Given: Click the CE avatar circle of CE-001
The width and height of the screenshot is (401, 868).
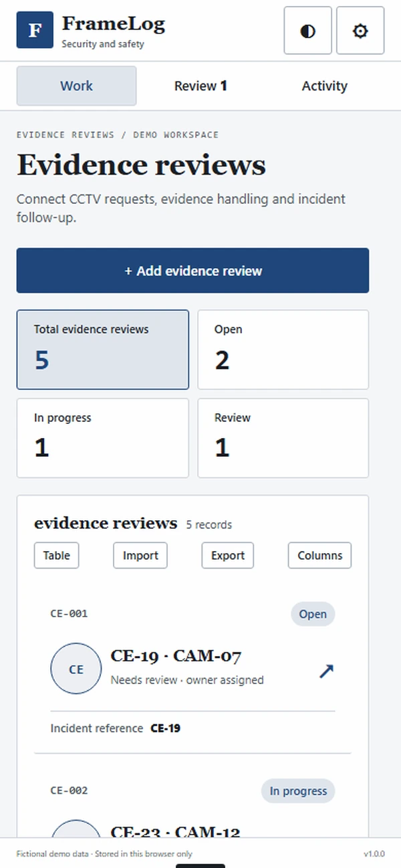Looking at the screenshot, I should pyautogui.click(x=76, y=669).
